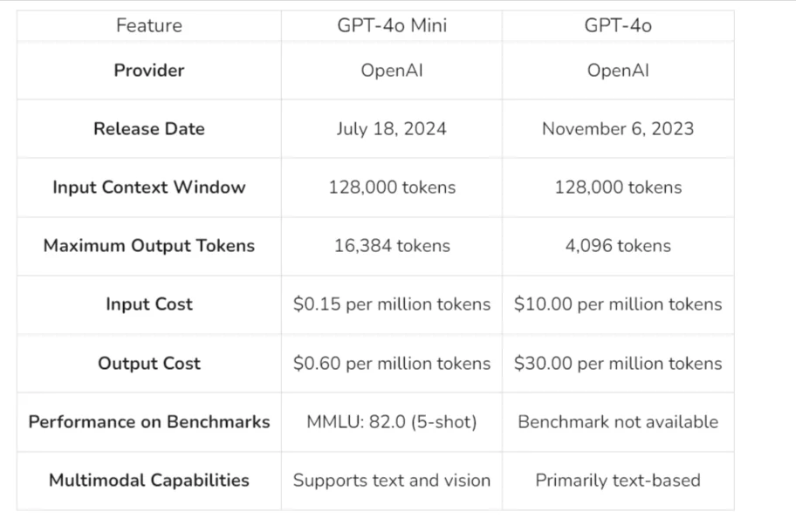This screenshot has height=532, width=796.
Task: Click the Provider row label
Action: click(148, 70)
